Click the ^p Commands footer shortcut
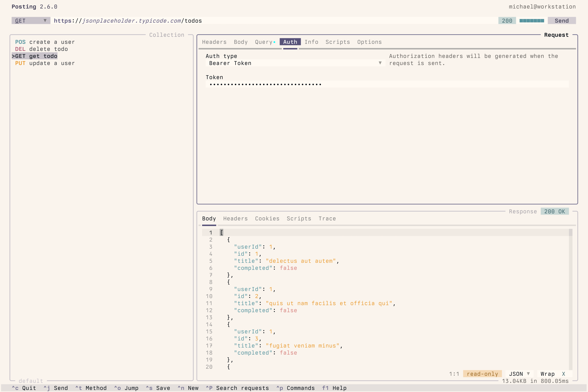The height and width of the screenshot is (392, 588). click(x=295, y=388)
